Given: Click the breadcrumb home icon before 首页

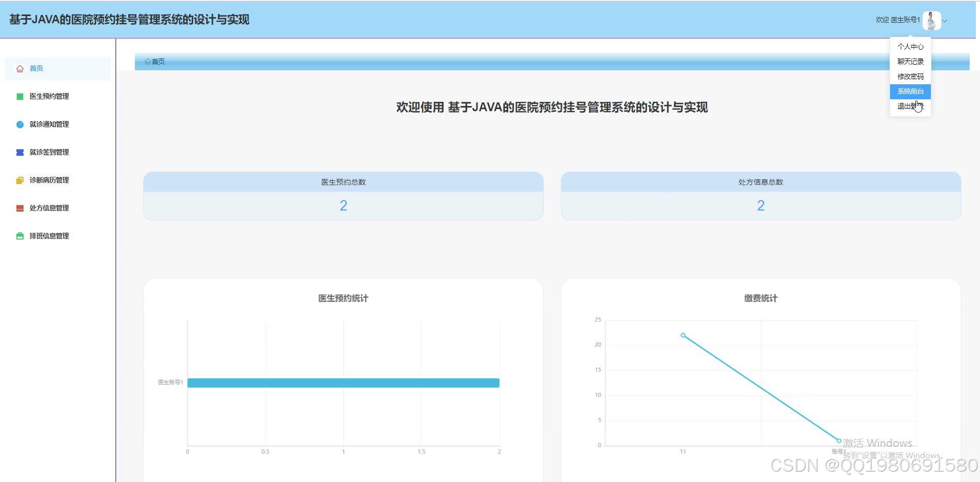Looking at the screenshot, I should (148, 62).
